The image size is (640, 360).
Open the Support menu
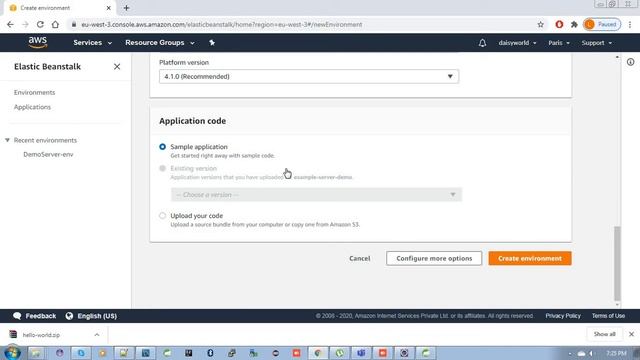597,43
